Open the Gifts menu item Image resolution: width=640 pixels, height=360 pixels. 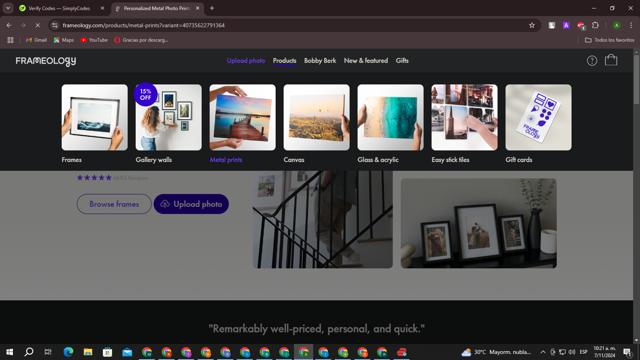point(402,60)
